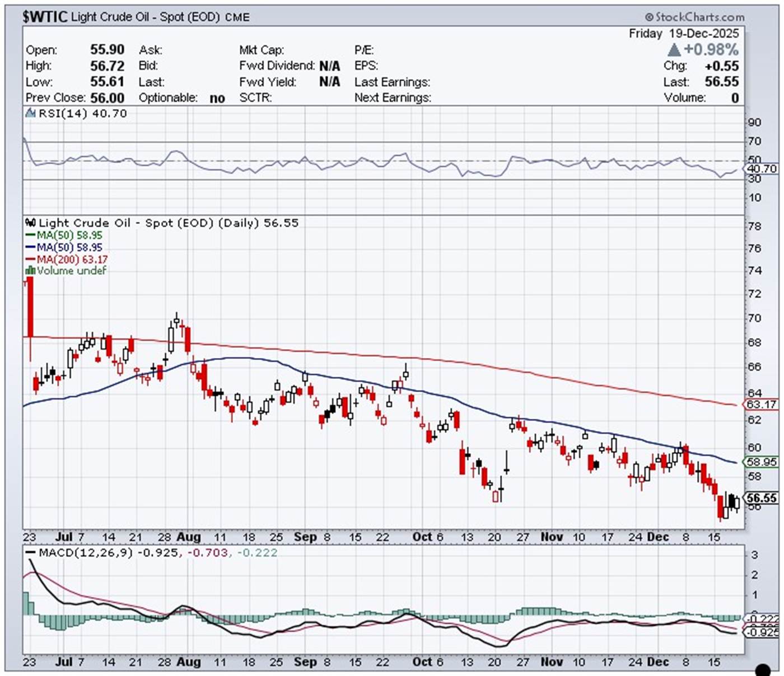
Task: Click the blue MA(50) legend line swatch
Action: click(x=30, y=247)
